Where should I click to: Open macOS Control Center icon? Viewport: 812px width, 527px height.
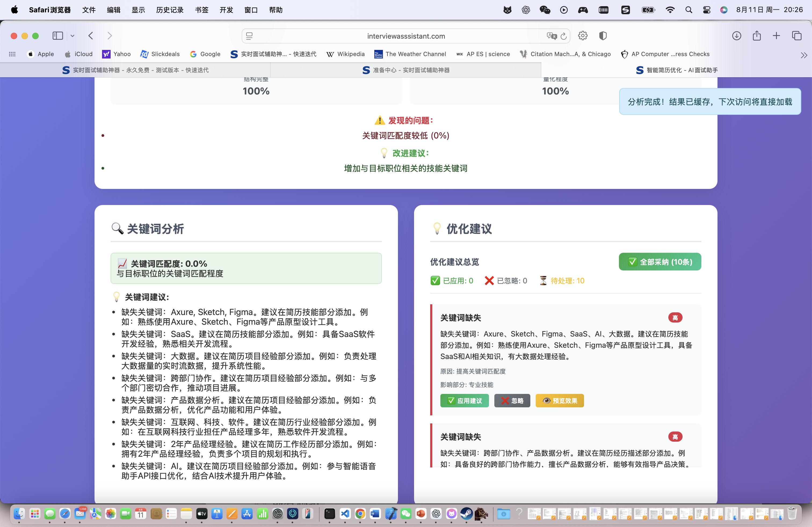(x=706, y=10)
